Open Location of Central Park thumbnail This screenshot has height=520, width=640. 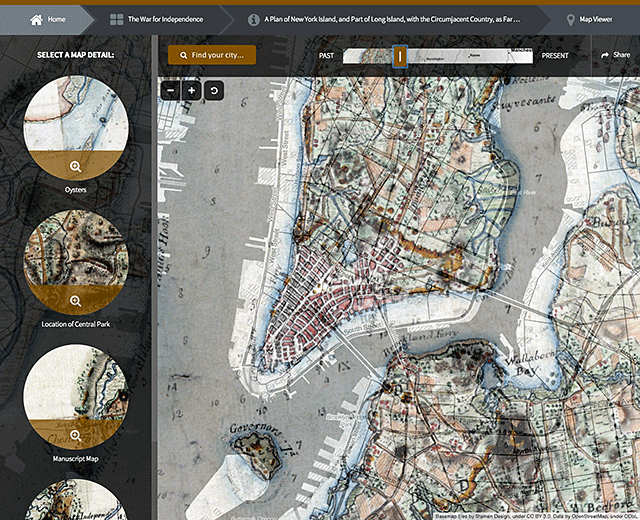pyautogui.click(x=76, y=262)
